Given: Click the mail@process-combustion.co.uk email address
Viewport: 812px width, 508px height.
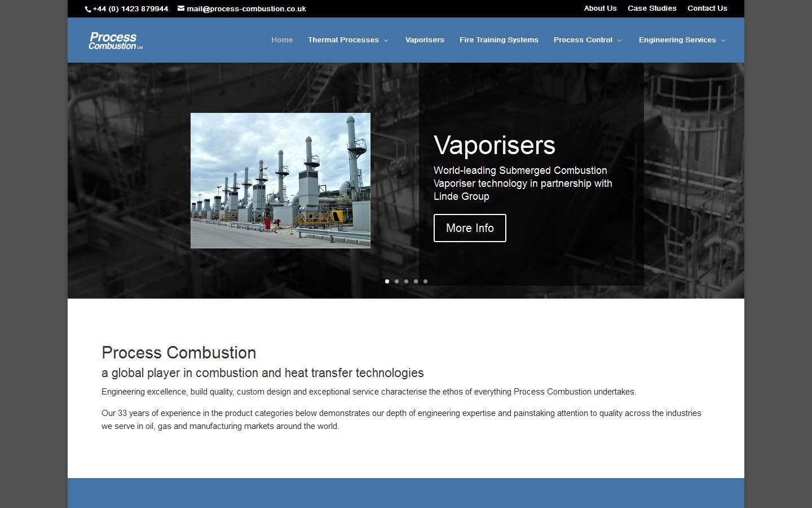Looking at the screenshot, I should pos(246,8).
